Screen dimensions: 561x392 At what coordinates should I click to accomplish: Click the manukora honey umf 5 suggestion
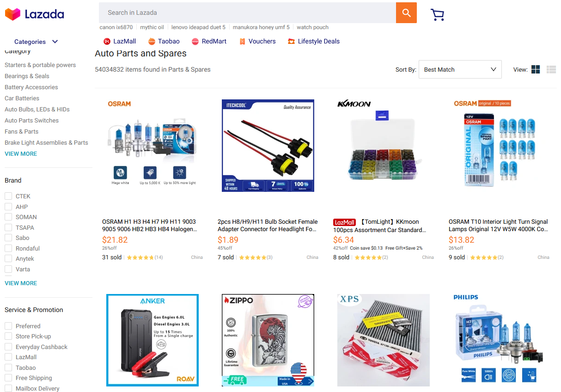coord(261,27)
